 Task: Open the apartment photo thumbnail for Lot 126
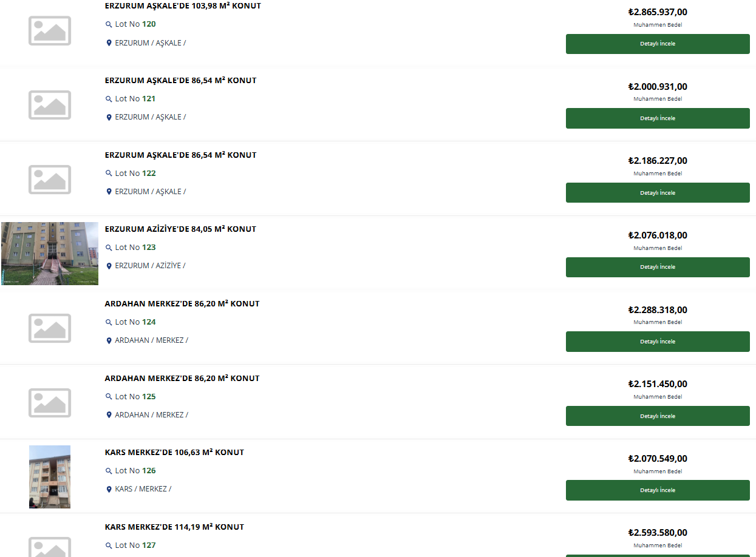pos(50,477)
